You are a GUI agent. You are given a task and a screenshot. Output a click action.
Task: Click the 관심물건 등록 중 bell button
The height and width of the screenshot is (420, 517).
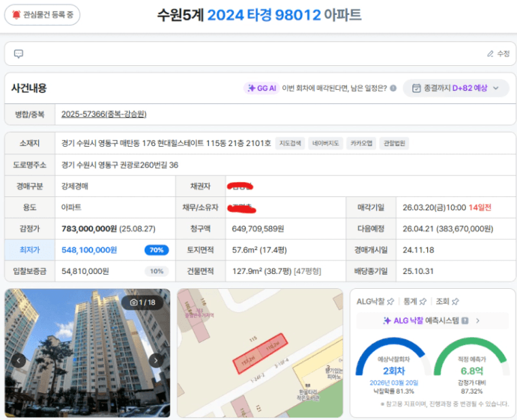[42, 14]
